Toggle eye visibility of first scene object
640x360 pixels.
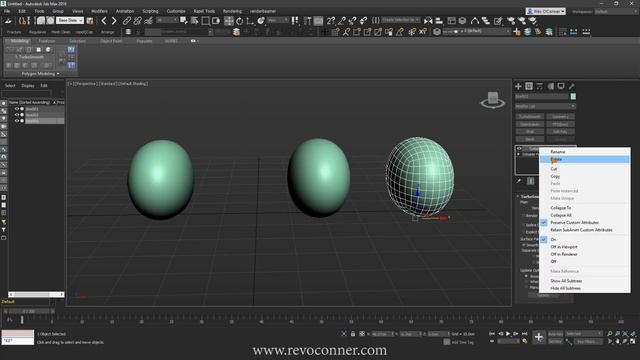(17, 109)
